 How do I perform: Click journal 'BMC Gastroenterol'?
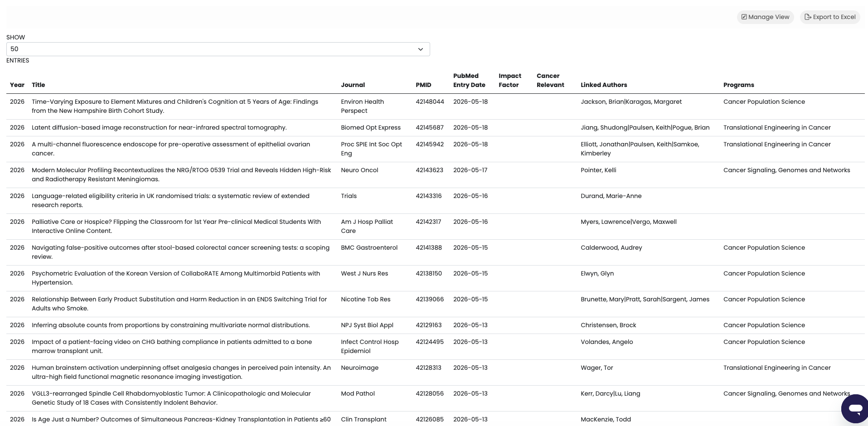369,247
